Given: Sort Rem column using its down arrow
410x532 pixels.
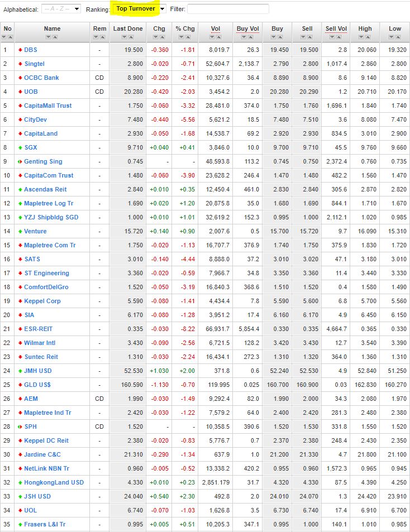Looking at the screenshot, I should tap(96, 37).
